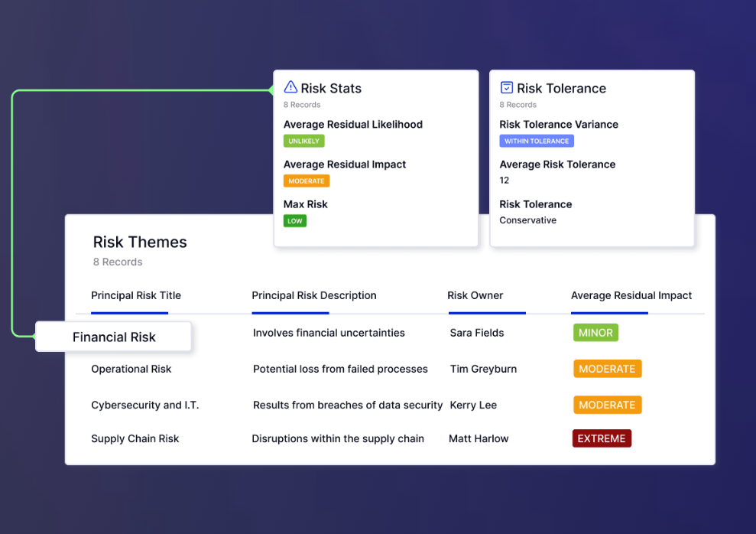Image resolution: width=756 pixels, height=534 pixels.
Task: Click the Risk Themes panel title
Action: tap(140, 242)
